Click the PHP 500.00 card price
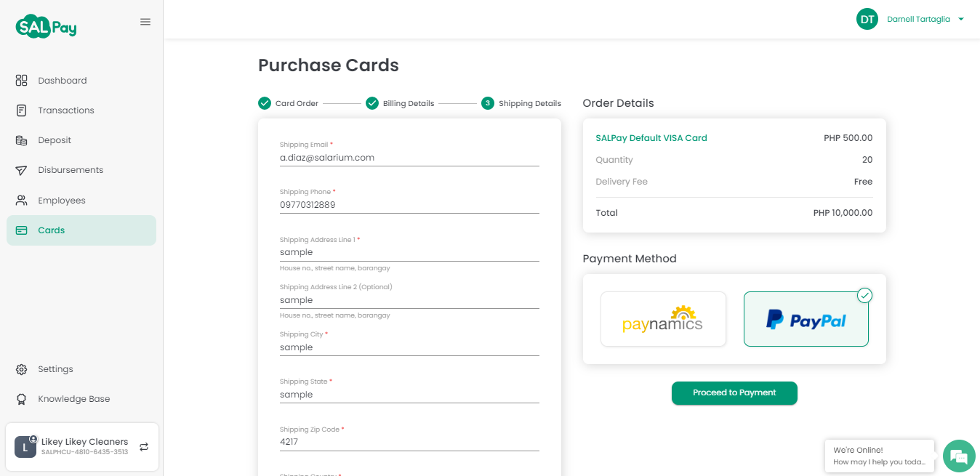The image size is (980, 476). click(848, 138)
